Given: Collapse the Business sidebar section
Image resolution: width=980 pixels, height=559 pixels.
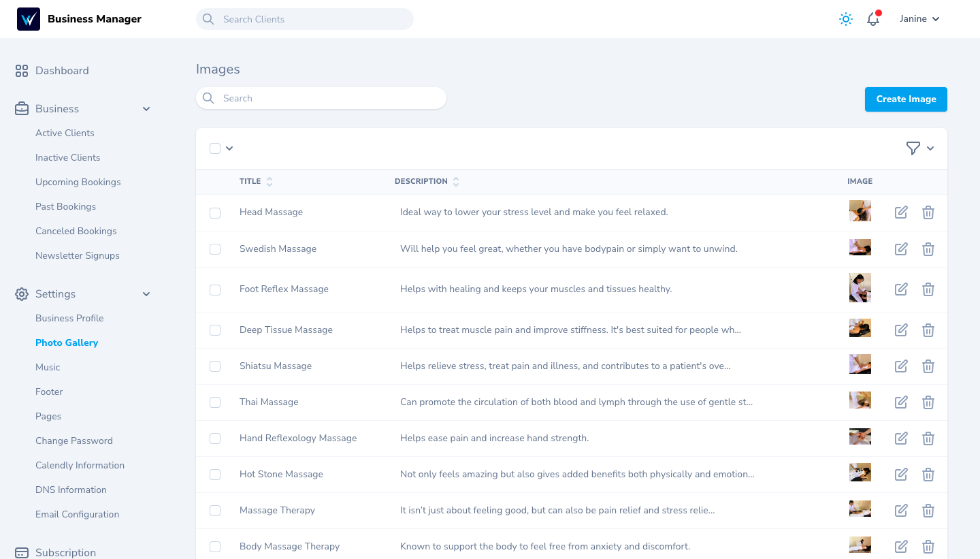Looking at the screenshot, I should pyautogui.click(x=146, y=109).
